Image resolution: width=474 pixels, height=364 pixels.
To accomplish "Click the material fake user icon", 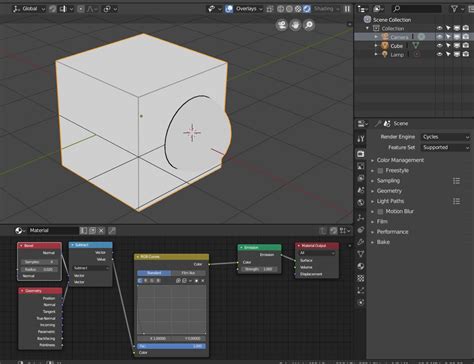I will pyautogui.click(x=84, y=230).
